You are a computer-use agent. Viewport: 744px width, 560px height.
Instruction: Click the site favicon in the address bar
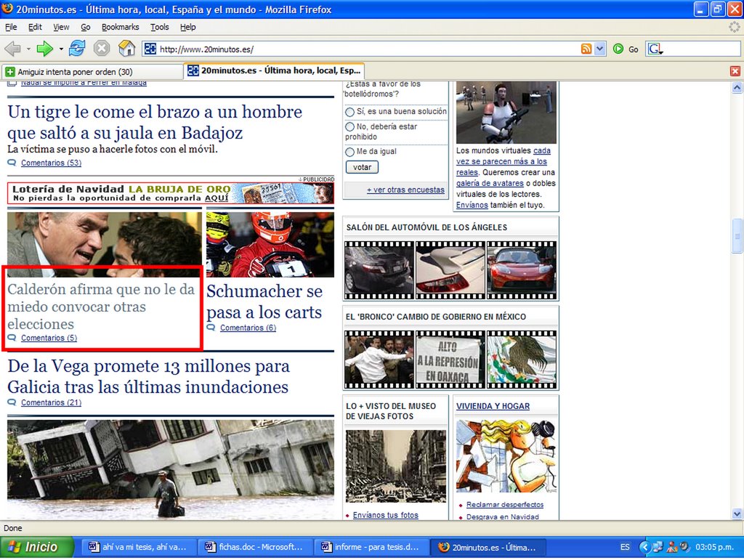[150, 49]
